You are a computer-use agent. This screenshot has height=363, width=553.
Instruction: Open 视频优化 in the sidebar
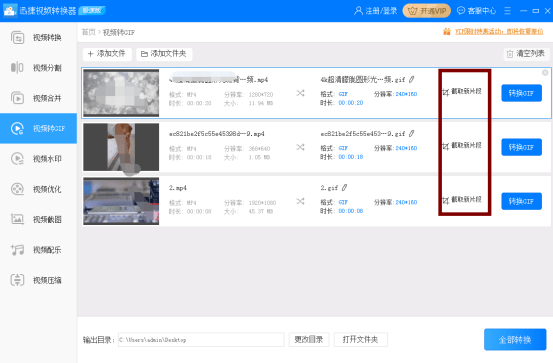pos(38,189)
